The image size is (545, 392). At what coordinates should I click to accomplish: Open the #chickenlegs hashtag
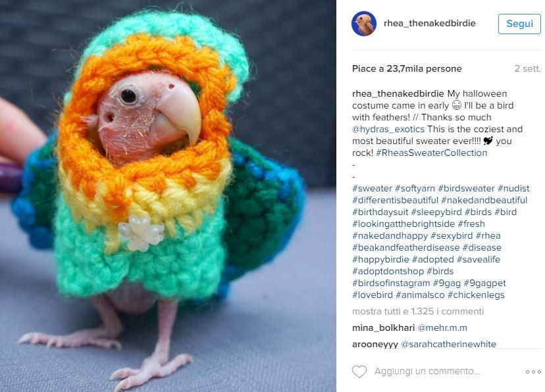coord(476,295)
